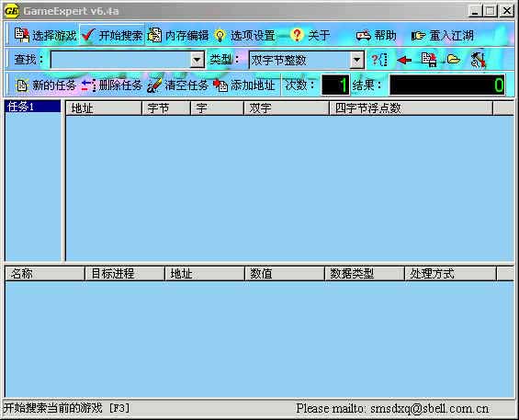Create a task with 新的任务
This screenshot has height=420, width=519.
pyautogui.click(x=46, y=85)
